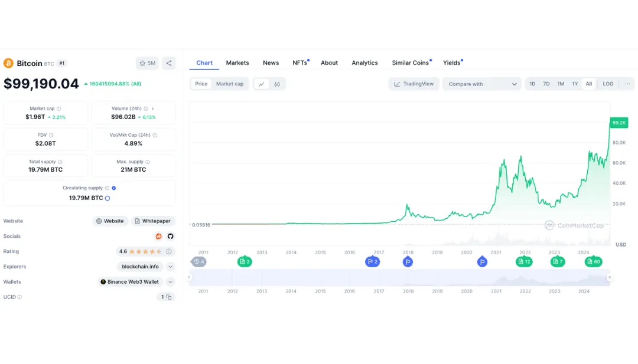Open the NFTs tab
Viewport: 638px width, 364px height.
tap(300, 63)
